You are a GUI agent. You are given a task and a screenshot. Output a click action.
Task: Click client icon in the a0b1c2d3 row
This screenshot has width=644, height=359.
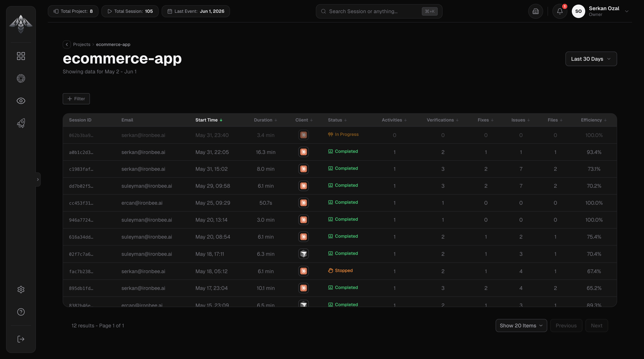click(x=303, y=152)
